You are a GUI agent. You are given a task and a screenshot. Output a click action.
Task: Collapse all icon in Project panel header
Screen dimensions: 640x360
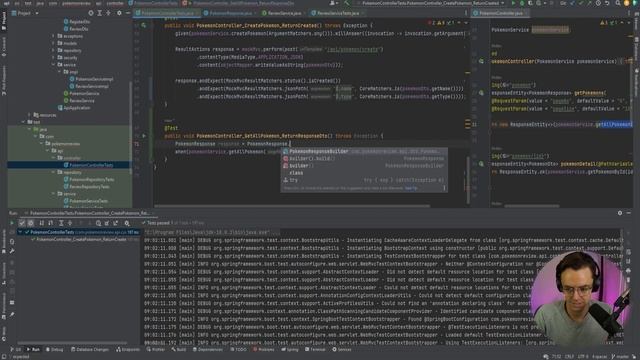tap(108, 13)
